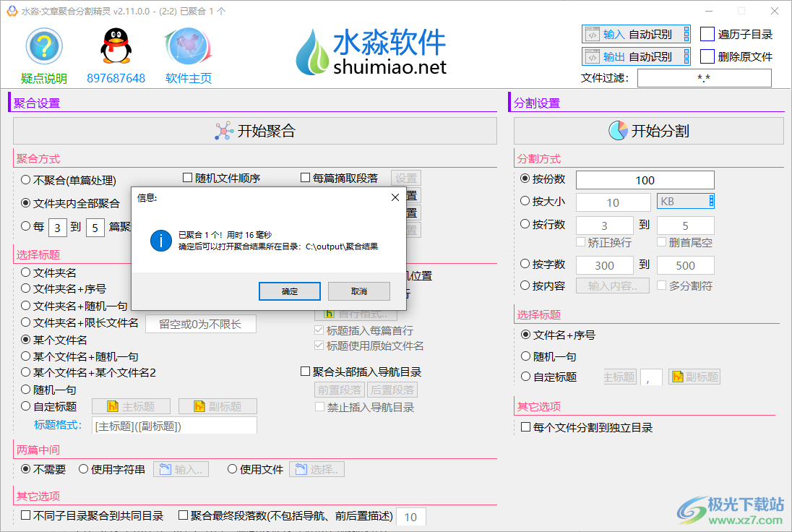Open the 输出 自动识别 dropdown
792x532 pixels.
(637, 56)
